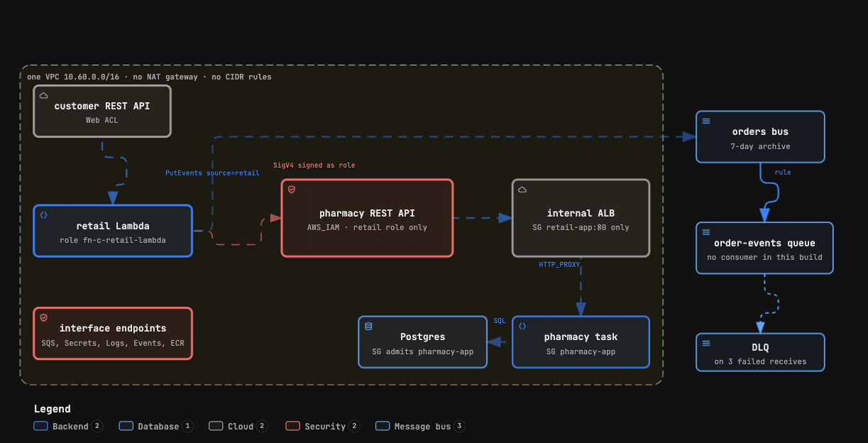Click the 'SigV4 signed as role' edge label

314,165
